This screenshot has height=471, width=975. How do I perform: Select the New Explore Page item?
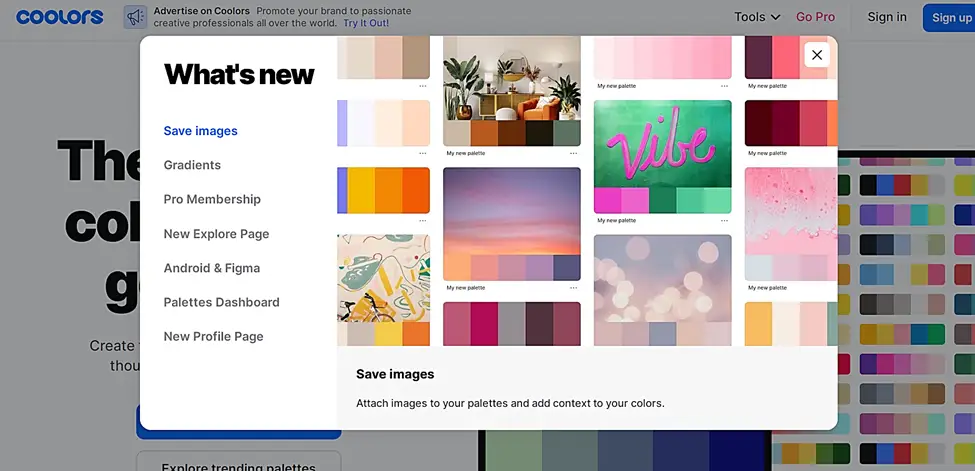216,234
